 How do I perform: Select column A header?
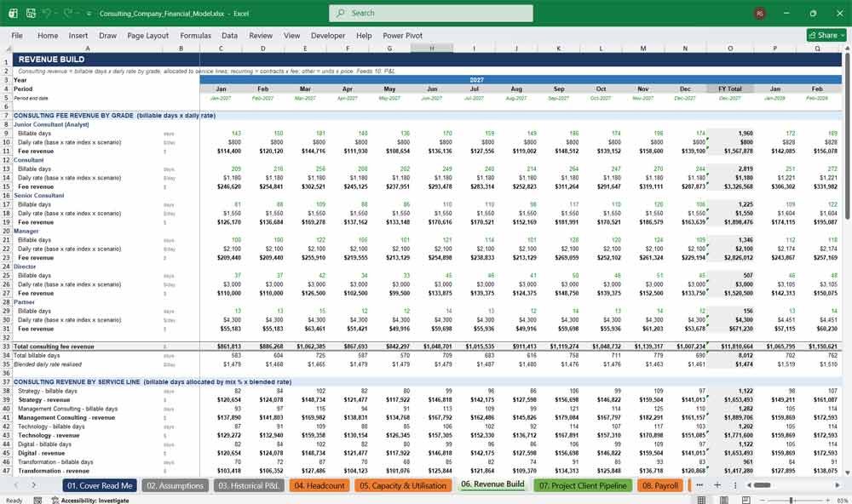click(88, 49)
